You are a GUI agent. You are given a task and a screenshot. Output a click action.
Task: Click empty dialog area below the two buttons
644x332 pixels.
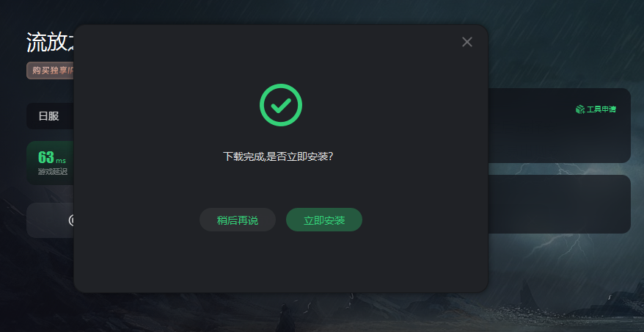(281, 261)
